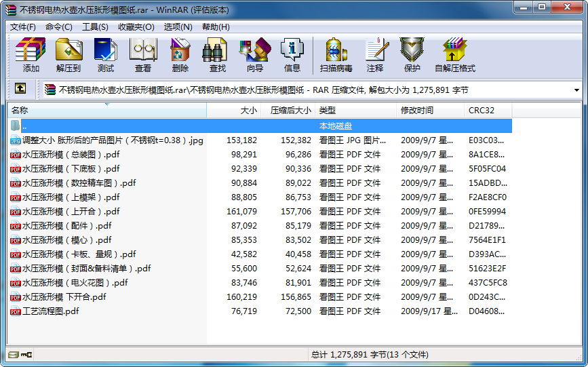This screenshot has width=588, height=367.
Task: Click the PDF icon of 工艺流程图.pdf
Action: coord(16,311)
